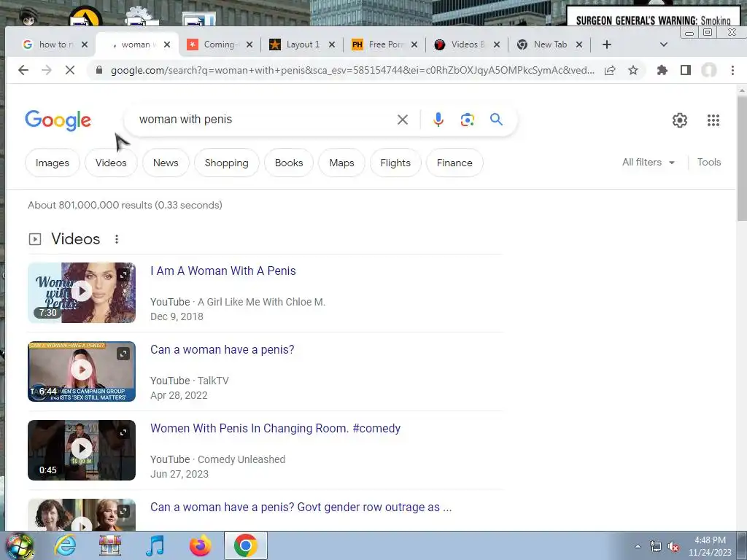Filter results by Flights
The height and width of the screenshot is (560, 747).
(395, 163)
